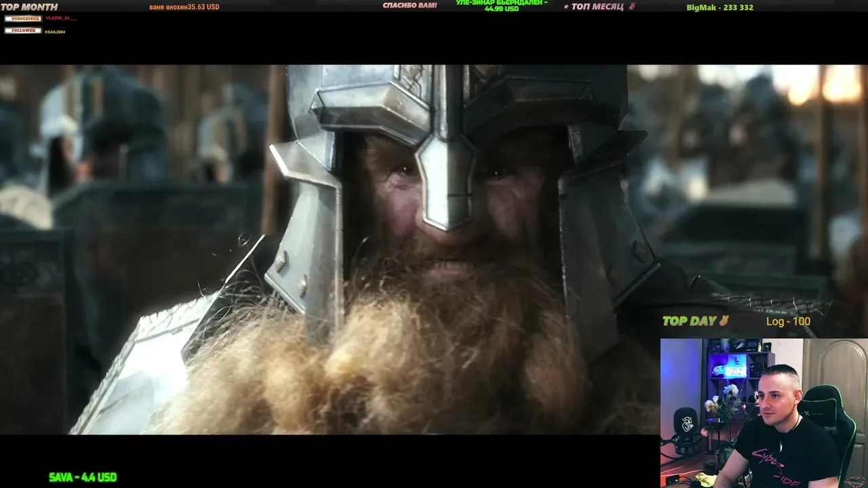Image resolution: width=868 pixels, height=488 pixels.
Task: Click the "ваня анохин35.63 USD" donation text
Action: click(x=184, y=7)
